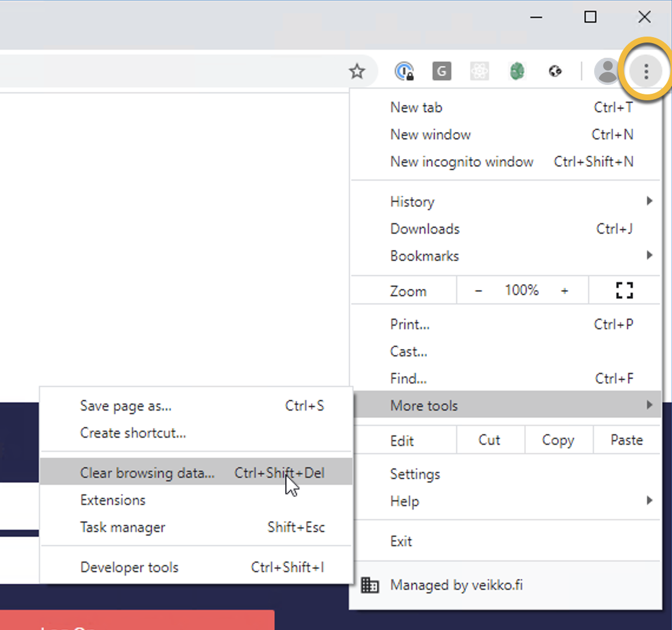Choose Print... from the menu
Image resolution: width=672 pixels, height=630 pixels.
click(x=506, y=324)
